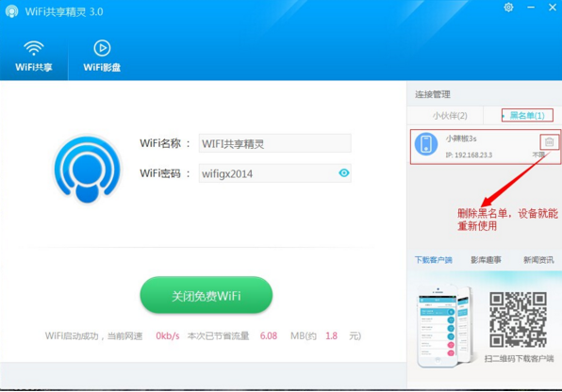The width and height of the screenshot is (562, 392).
Task: Click the 连接管理 panel heading
Action: coord(433,94)
